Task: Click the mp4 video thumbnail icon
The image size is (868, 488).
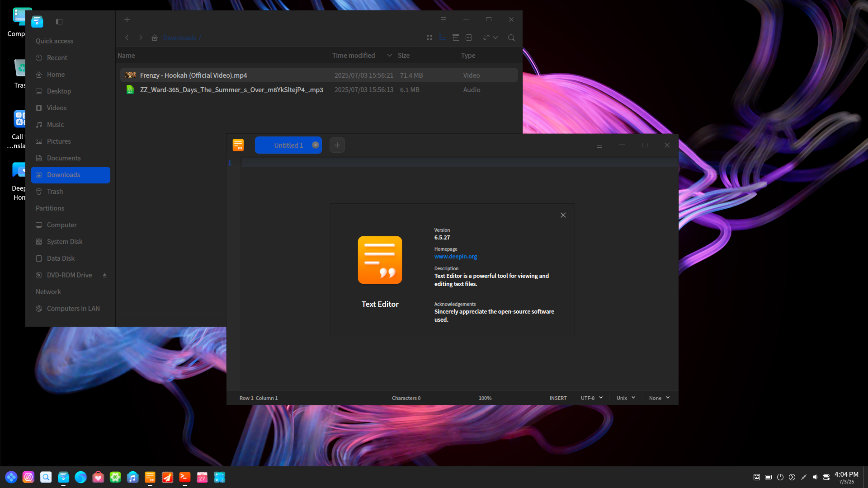Action: click(x=130, y=75)
